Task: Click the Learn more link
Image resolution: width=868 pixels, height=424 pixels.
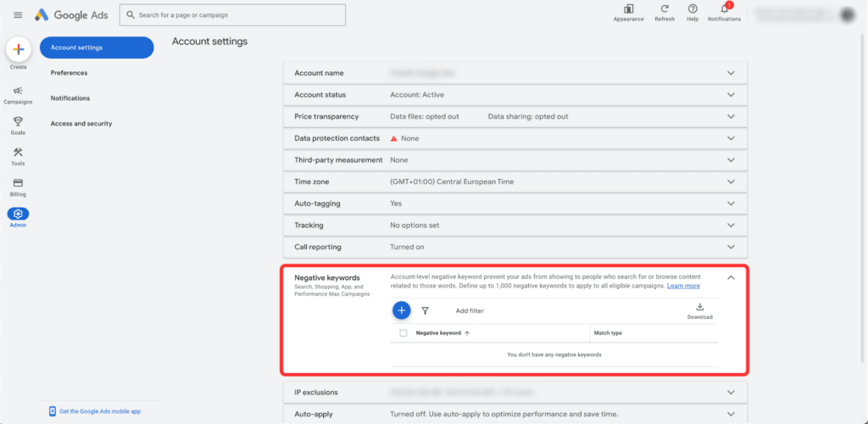Action: tap(684, 286)
